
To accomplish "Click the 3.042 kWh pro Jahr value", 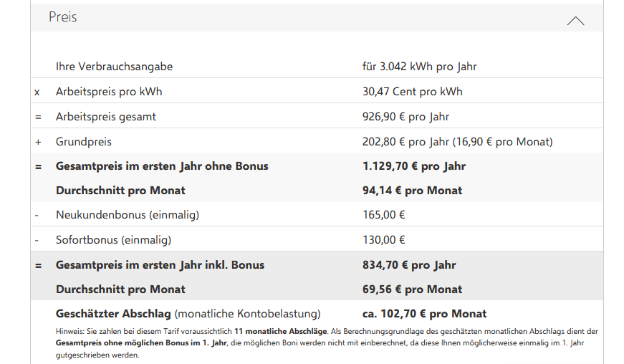I will (x=419, y=67).
